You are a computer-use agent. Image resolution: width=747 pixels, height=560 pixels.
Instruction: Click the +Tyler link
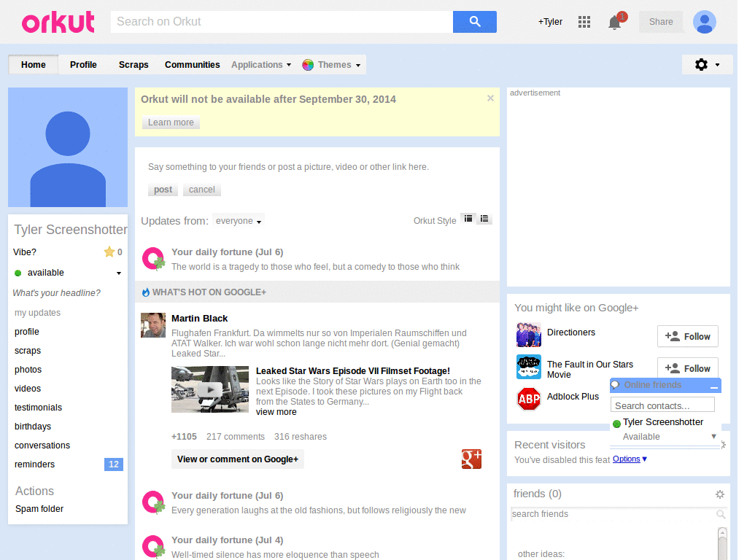tap(550, 22)
